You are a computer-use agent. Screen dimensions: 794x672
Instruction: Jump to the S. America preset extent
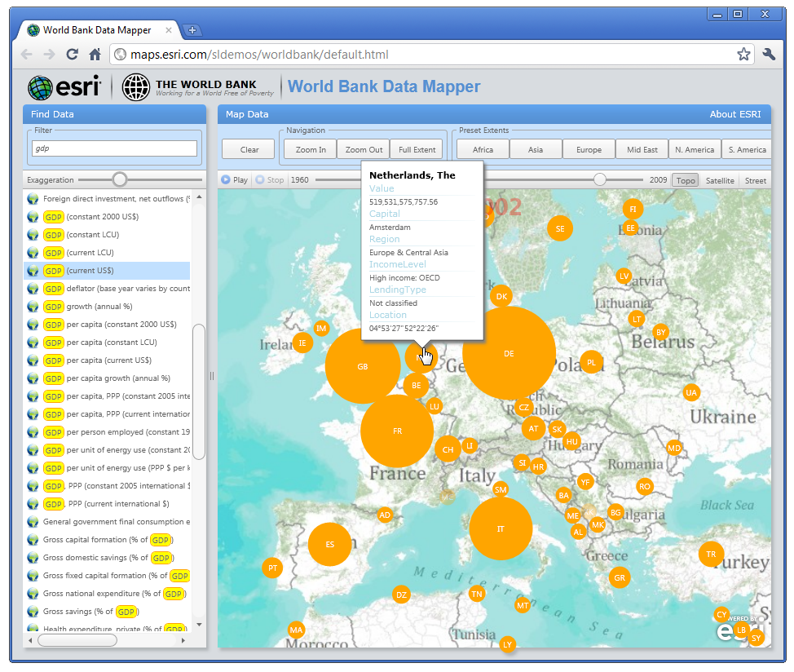pyautogui.click(x=747, y=149)
